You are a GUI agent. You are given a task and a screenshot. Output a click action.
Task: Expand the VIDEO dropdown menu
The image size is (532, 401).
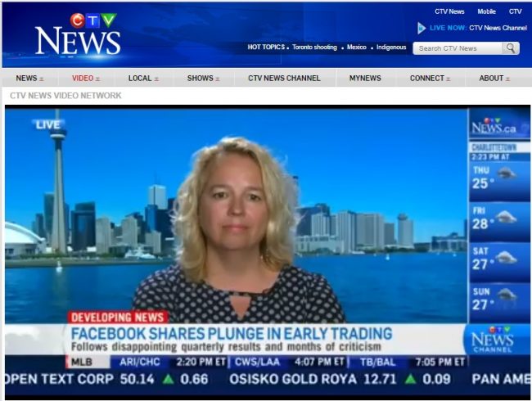[86, 79]
